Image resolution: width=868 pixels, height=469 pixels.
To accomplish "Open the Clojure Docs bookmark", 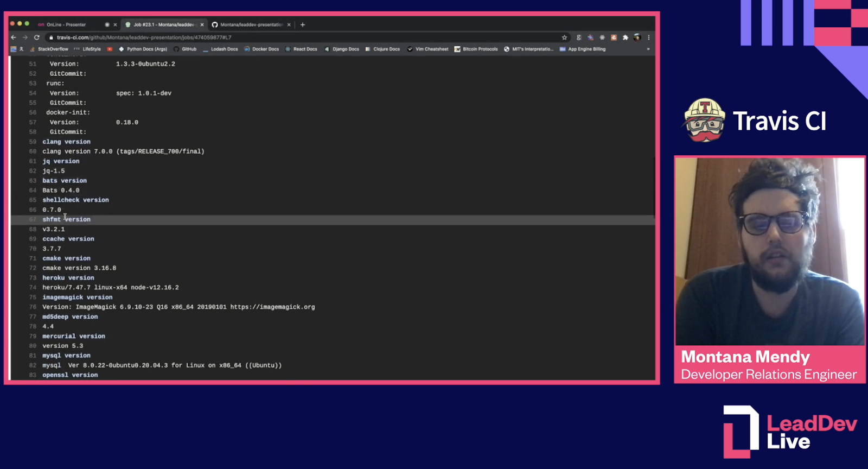I will click(x=382, y=49).
